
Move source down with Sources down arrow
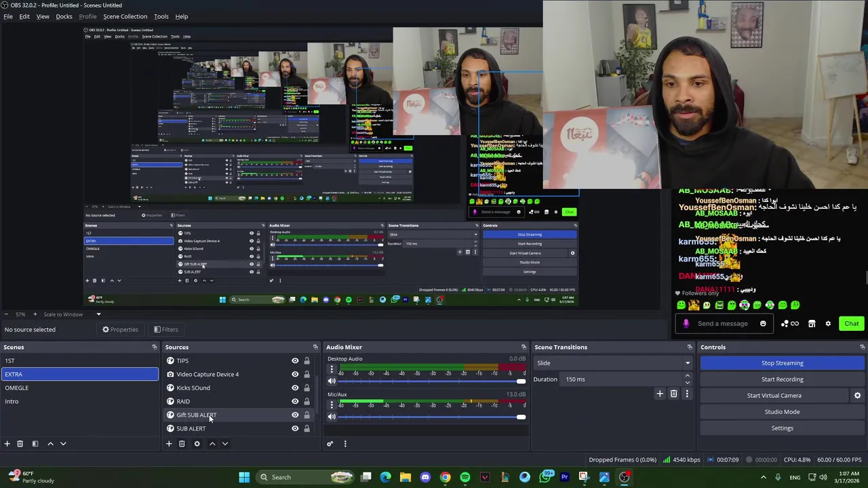tap(225, 444)
